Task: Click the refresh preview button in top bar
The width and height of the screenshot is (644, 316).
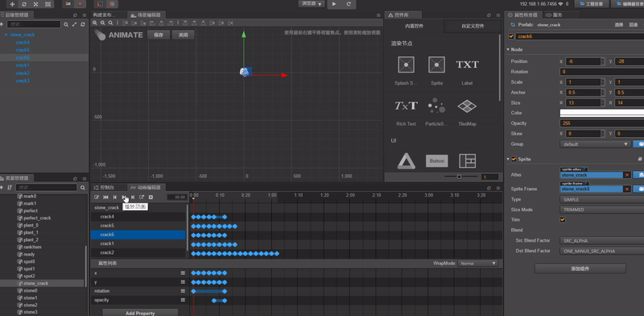Action: 349,4
